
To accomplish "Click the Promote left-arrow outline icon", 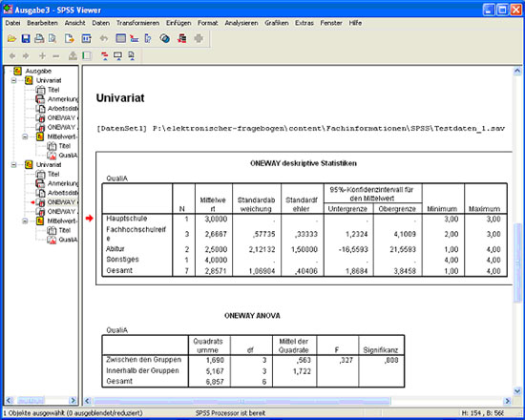I will 12,56.
